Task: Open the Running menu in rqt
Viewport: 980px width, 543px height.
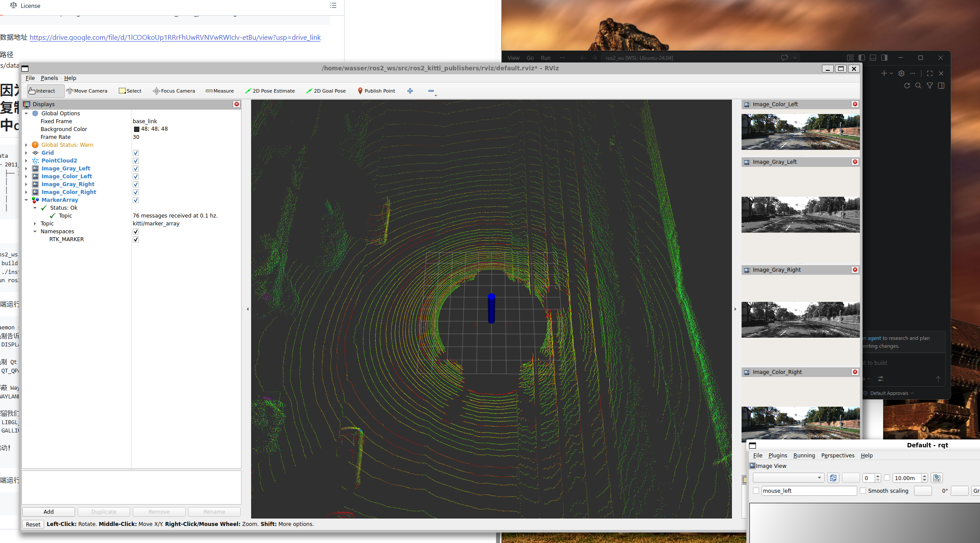Action: click(804, 455)
